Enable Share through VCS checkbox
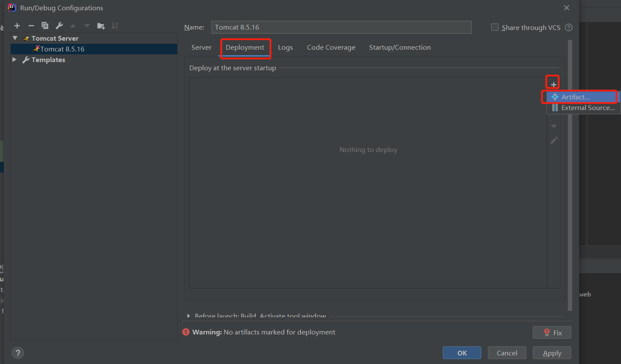This screenshot has width=621, height=364. point(495,27)
